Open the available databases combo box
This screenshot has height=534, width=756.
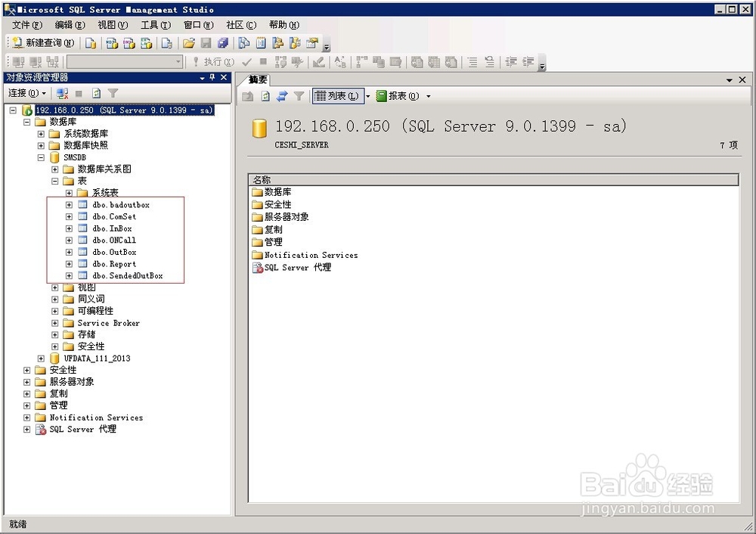(125, 62)
